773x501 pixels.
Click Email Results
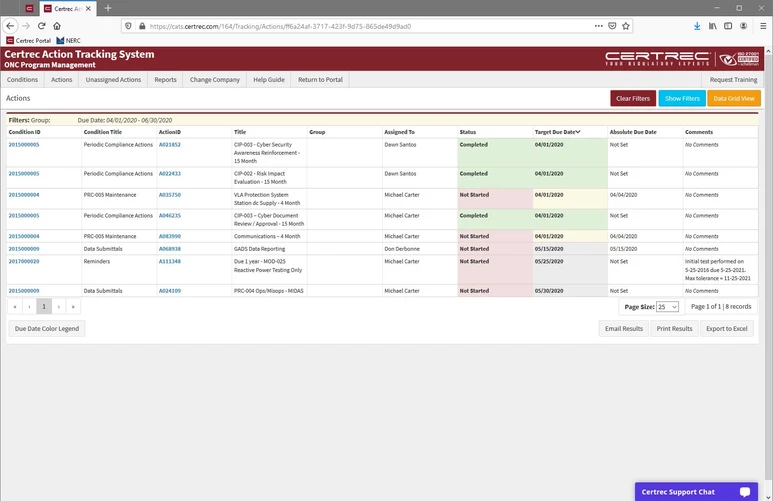pyautogui.click(x=624, y=328)
